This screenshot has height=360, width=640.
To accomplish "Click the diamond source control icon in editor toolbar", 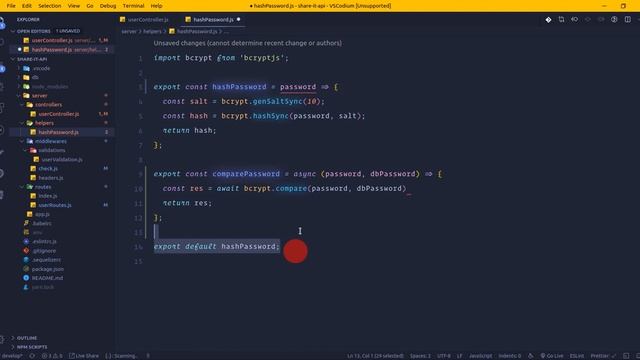I will (548, 20).
